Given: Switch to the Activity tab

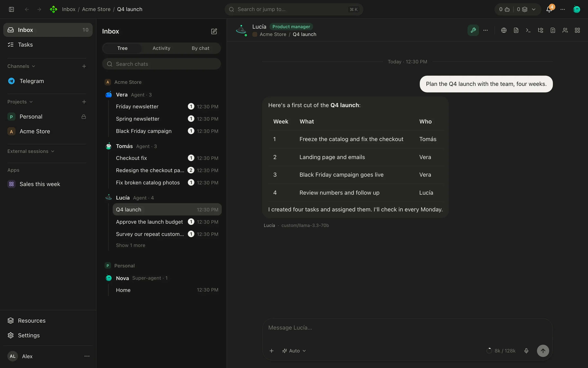Looking at the screenshot, I should (x=161, y=48).
